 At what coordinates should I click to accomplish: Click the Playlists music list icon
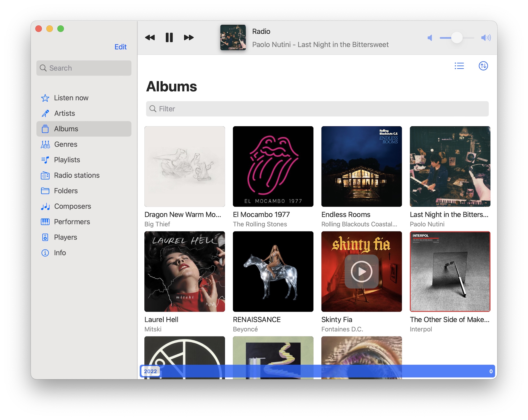tap(45, 160)
